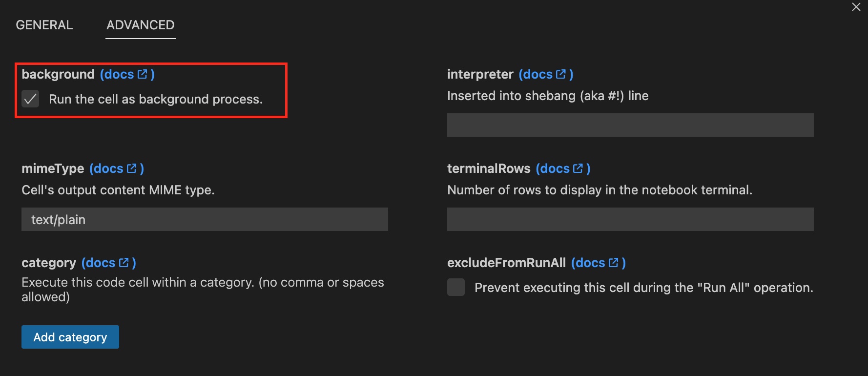The width and height of the screenshot is (868, 376).
Task: Focus the interpreter shebang input field
Action: pos(630,125)
